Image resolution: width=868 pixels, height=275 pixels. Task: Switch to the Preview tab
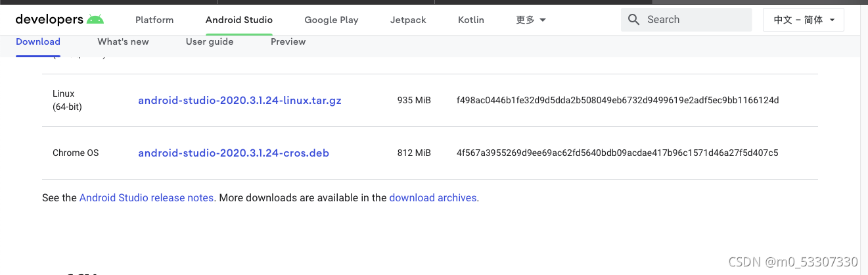tap(288, 41)
